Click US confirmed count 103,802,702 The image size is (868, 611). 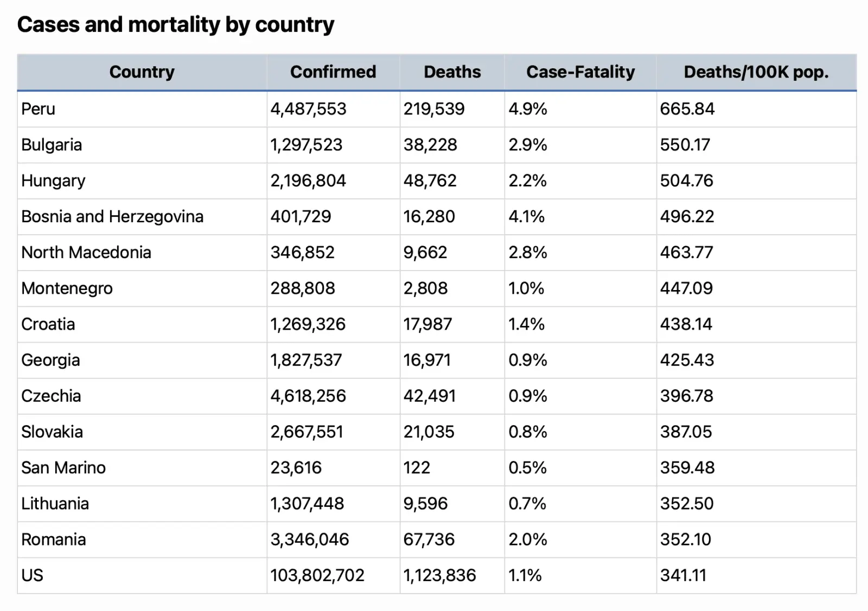317,575
